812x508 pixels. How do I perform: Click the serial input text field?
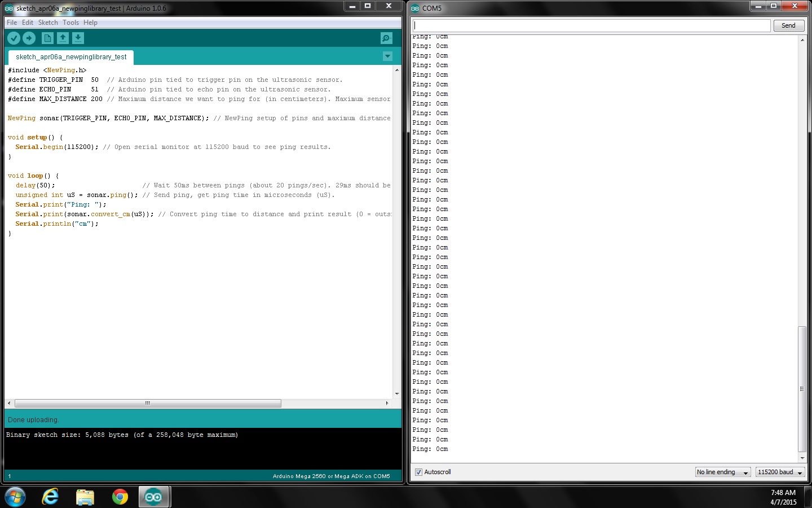pyautogui.click(x=592, y=25)
